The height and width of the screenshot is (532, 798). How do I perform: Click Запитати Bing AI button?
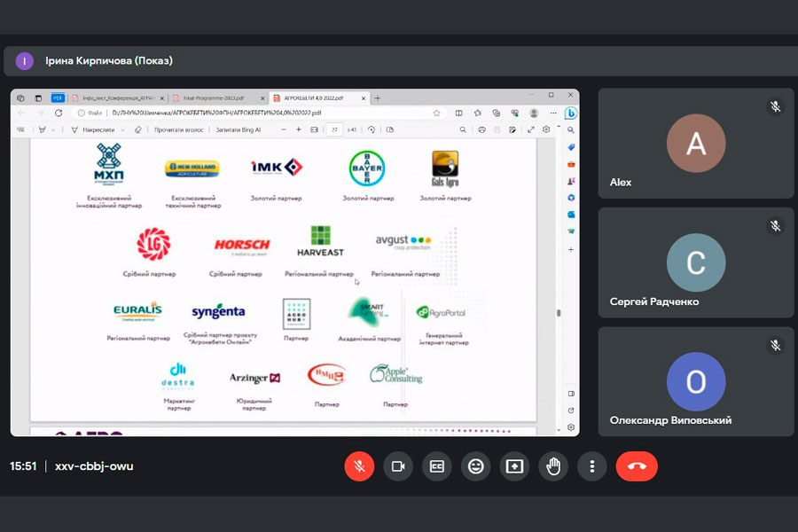(x=239, y=129)
